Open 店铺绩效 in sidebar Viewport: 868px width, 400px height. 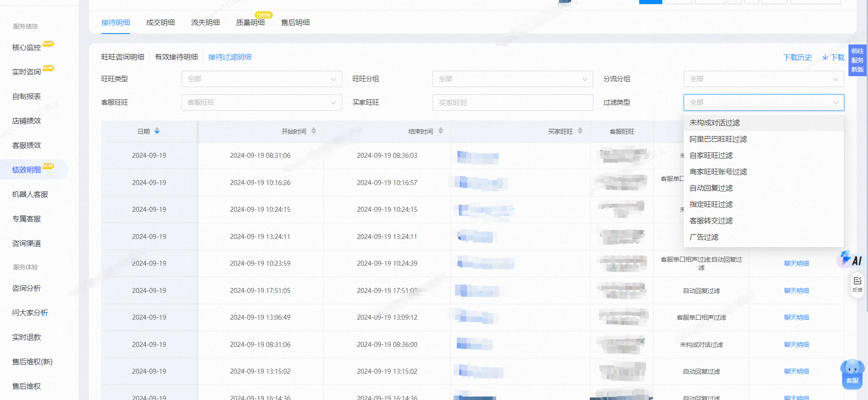pyautogui.click(x=26, y=121)
